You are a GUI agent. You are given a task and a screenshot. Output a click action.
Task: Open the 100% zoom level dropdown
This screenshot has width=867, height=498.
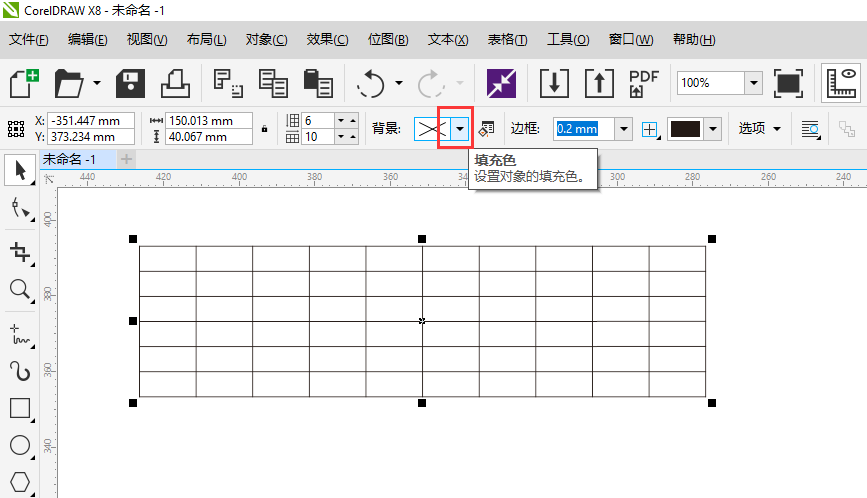pyautogui.click(x=753, y=83)
